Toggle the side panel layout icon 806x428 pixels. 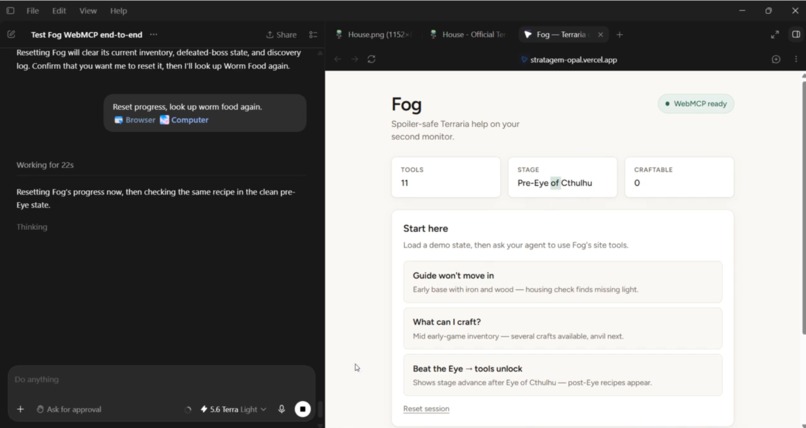click(796, 34)
